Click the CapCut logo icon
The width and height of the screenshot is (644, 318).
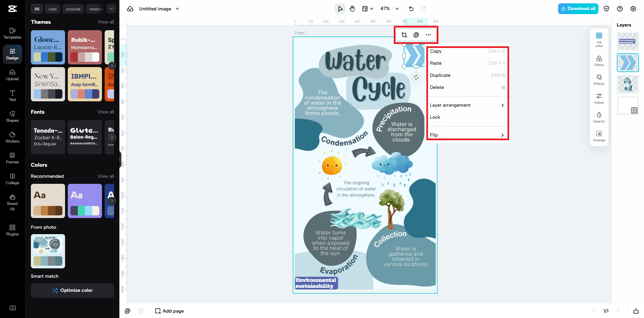pos(12,9)
